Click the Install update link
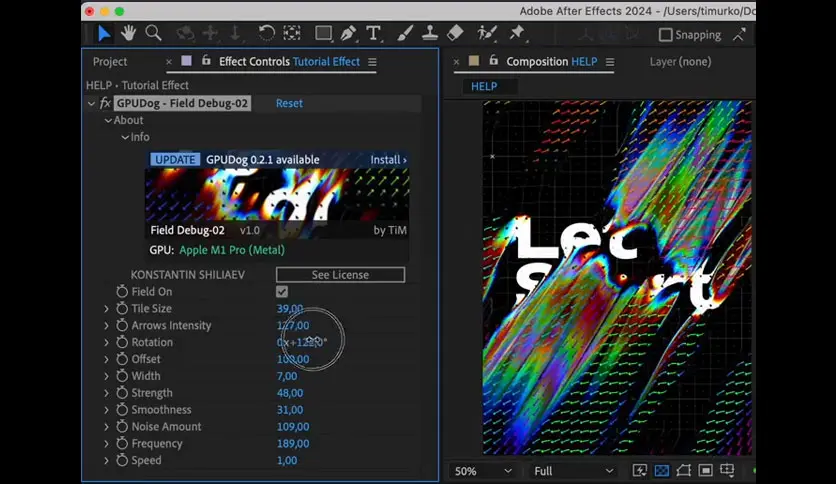 (388, 160)
